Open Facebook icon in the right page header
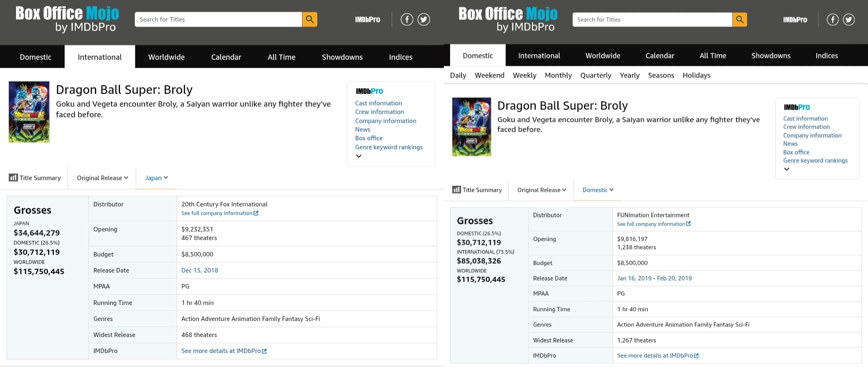The height and width of the screenshot is (367, 868). [833, 19]
